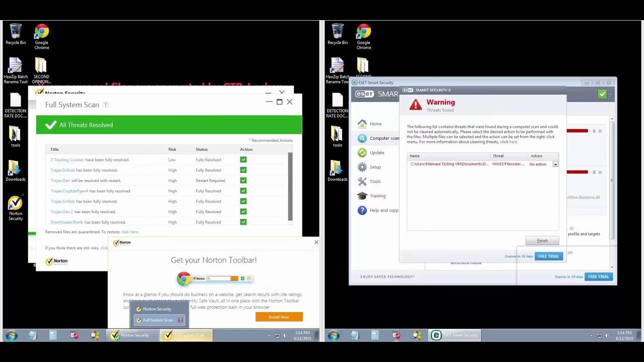Go to Home in ESET sidebar
This screenshot has width=644, height=362.
coord(370,124)
